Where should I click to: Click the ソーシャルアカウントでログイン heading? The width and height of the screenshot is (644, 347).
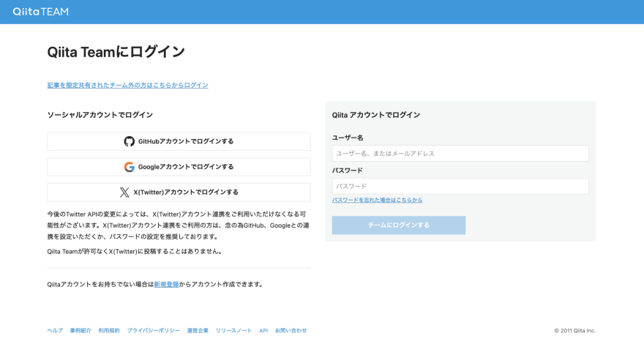click(x=100, y=115)
